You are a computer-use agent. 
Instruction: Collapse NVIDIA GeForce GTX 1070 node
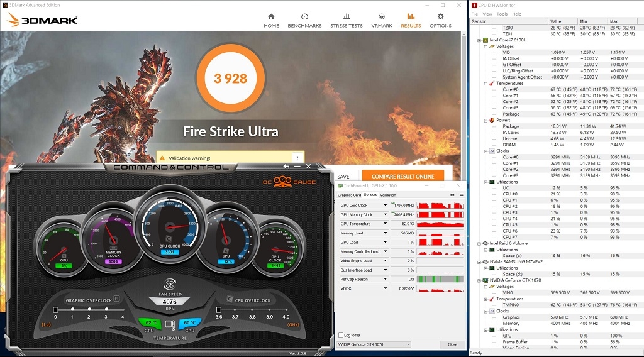[479, 280]
